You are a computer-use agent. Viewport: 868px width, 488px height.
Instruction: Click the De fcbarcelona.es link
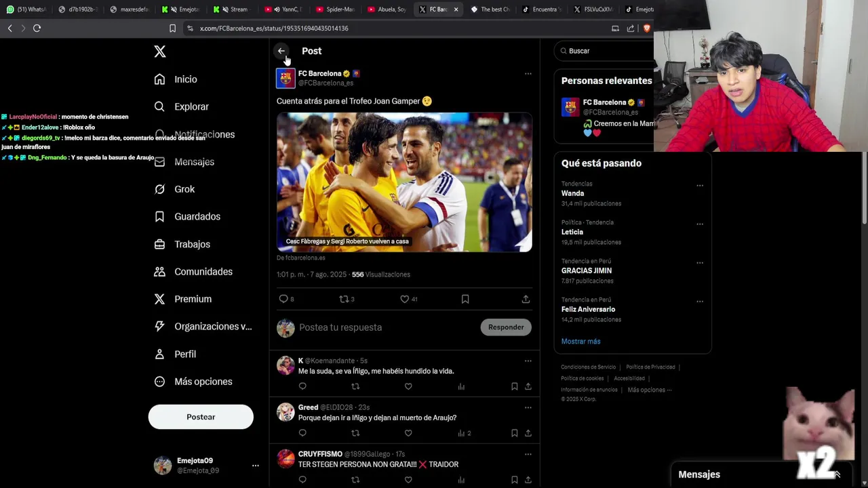pyautogui.click(x=301, y=258)
